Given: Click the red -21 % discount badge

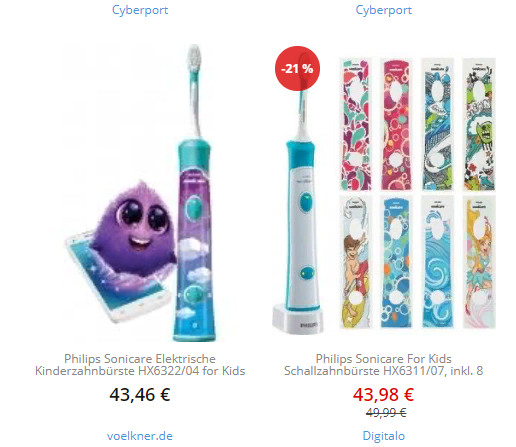Looking at the screenshot, I should point(297,69).
